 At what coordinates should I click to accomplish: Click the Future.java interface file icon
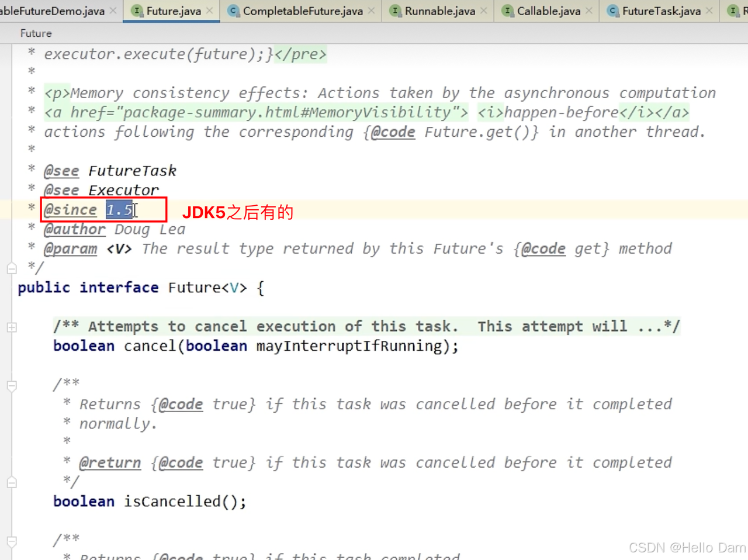coord(137,11)
